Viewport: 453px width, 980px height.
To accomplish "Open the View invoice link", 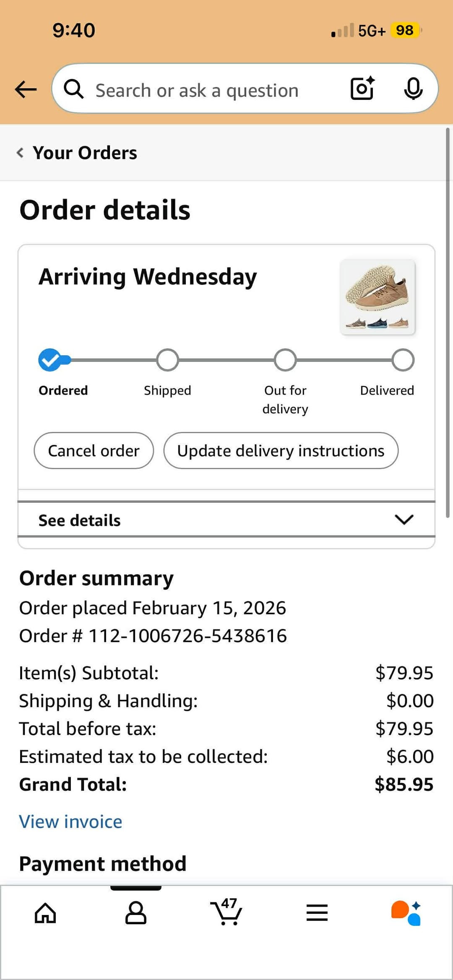I will pyautogui.click(x=70, y=821).
